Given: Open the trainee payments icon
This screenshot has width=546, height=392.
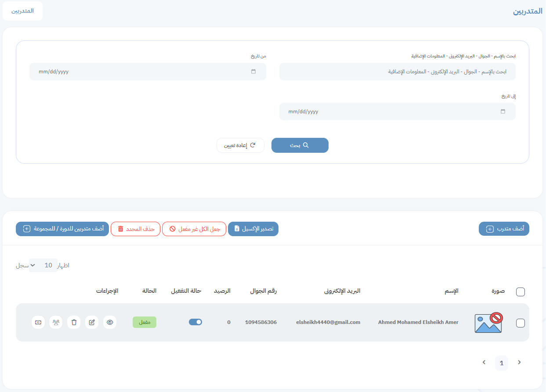Looking at the screenshot, I should [x=38, y=322].
